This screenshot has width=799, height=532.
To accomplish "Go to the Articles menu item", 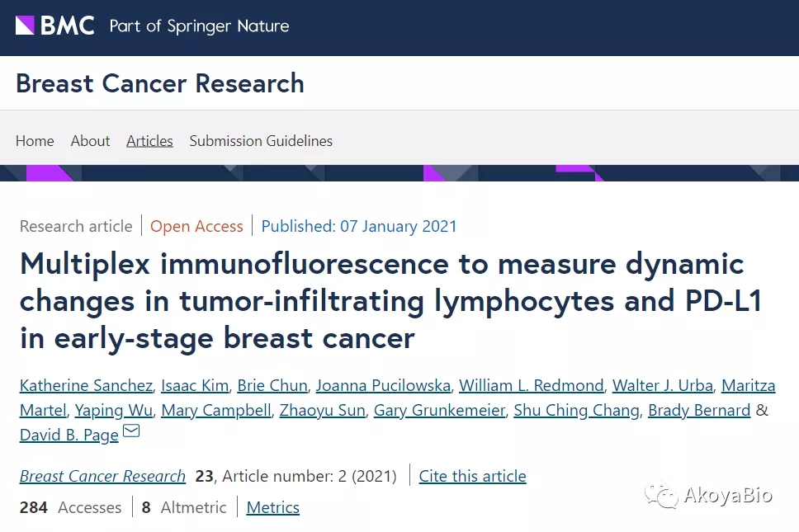I will click(150, 140).
